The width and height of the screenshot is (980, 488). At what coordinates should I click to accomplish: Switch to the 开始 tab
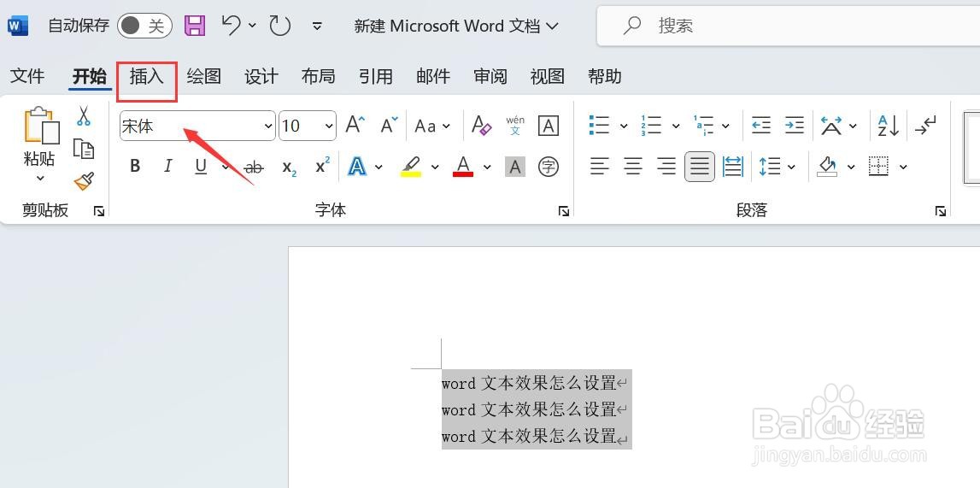coord(90,76)
